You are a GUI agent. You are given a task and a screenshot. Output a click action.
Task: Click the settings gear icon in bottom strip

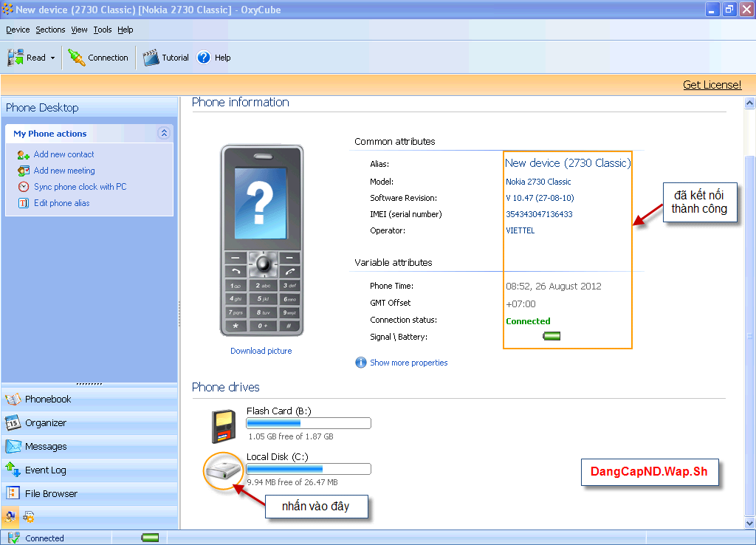point(29,518)
